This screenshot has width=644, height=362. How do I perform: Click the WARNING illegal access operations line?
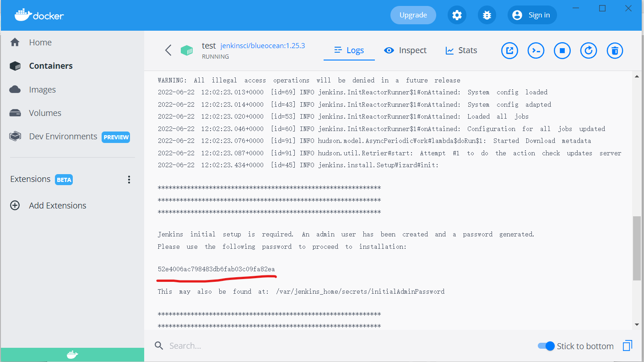309,80
